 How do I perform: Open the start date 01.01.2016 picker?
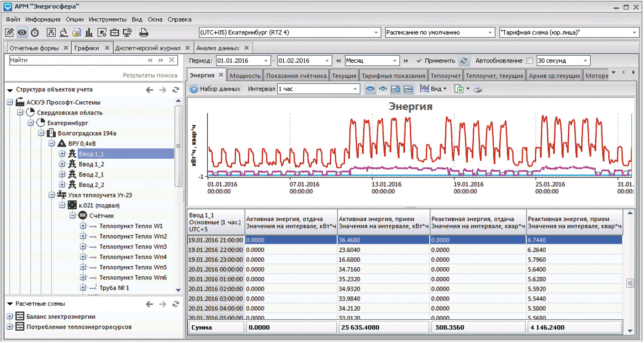266,61
